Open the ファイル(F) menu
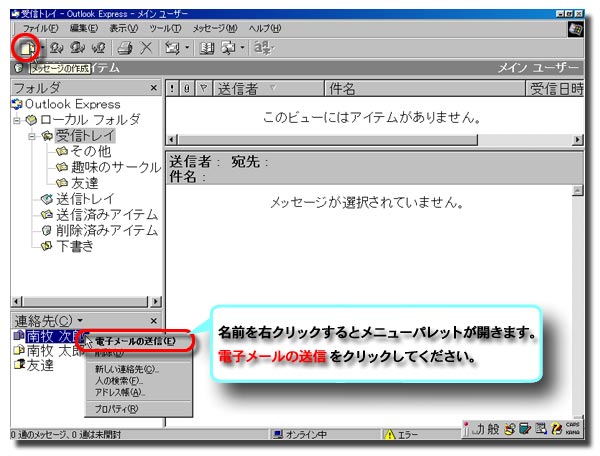This screenshot has height=456, width=600. 41,28
